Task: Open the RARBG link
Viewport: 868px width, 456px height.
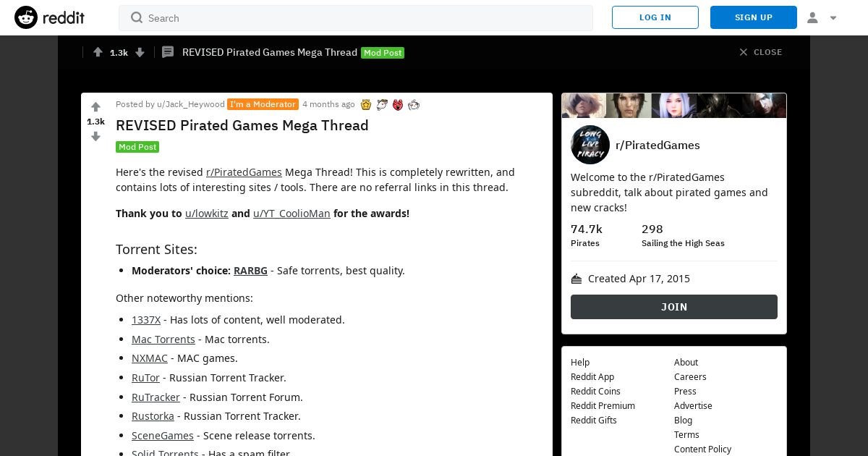Action: [x=250, y=271]
